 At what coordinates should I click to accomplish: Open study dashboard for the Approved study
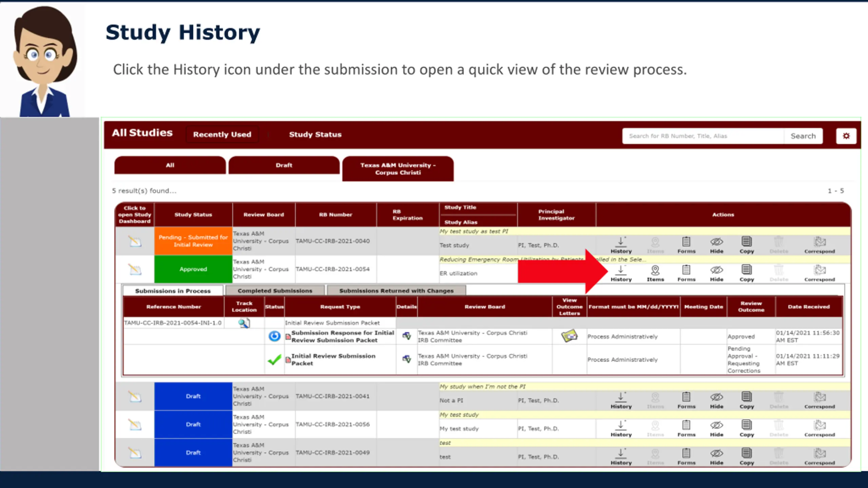coord(135,269)
